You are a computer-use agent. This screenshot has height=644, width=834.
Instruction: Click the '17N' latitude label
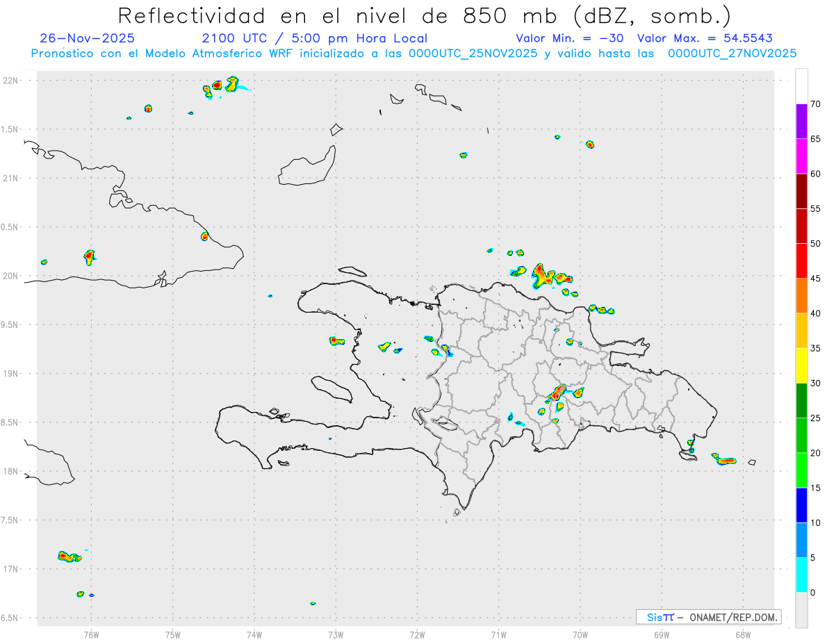(11, 569)
